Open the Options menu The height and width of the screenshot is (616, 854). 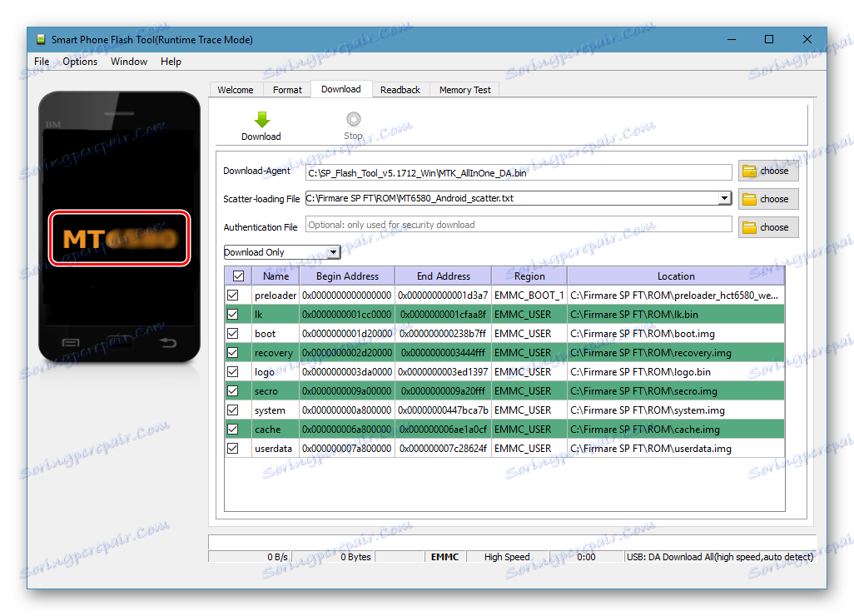[x=80, y=62]
